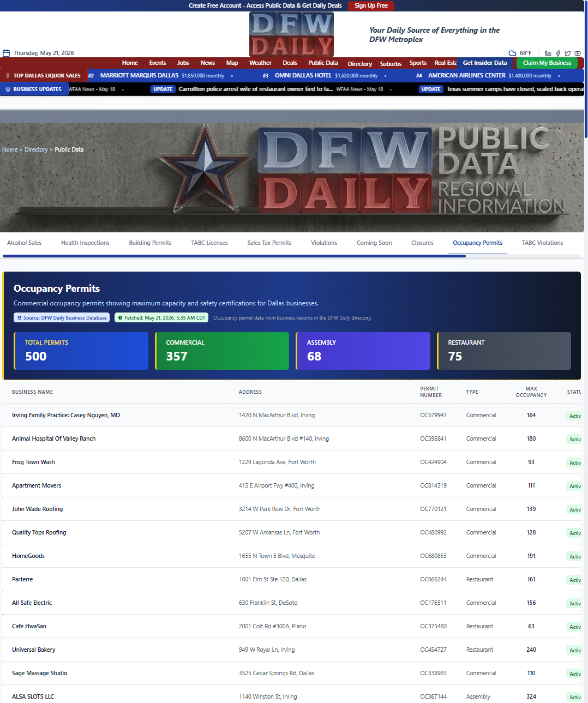Select the Occupancy Permits tab
Screen dimensions: 588x703
point(478,243)
